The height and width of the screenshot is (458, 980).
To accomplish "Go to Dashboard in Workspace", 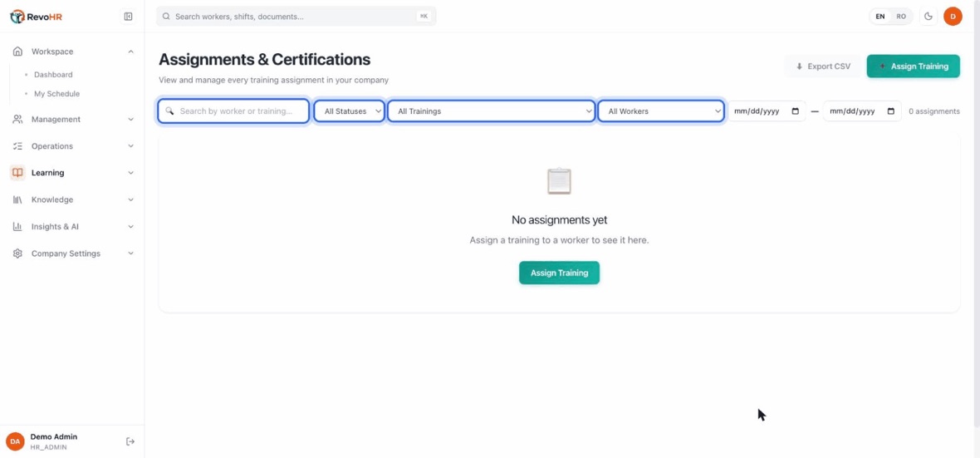I will [53, 75].
